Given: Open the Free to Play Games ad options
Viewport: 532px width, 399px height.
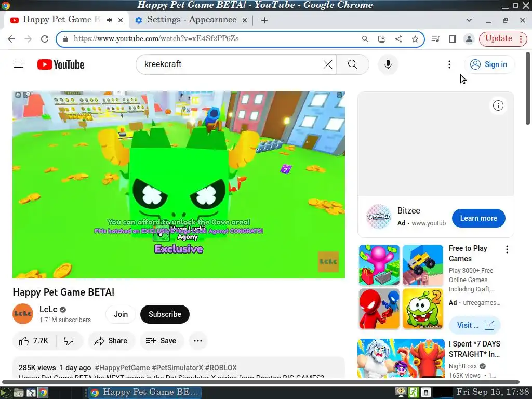Looking at the screenshot, I should click(507, 249).
